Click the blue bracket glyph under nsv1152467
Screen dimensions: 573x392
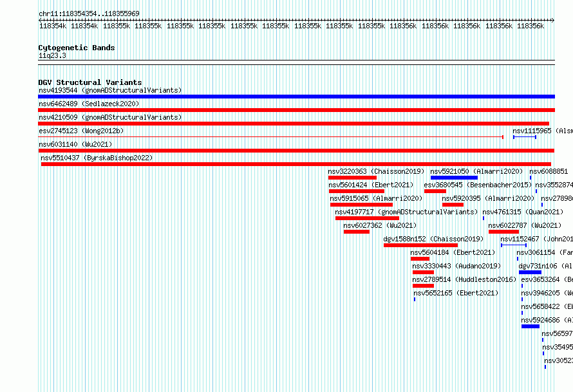pyautogui.click(x=514, y=245)
